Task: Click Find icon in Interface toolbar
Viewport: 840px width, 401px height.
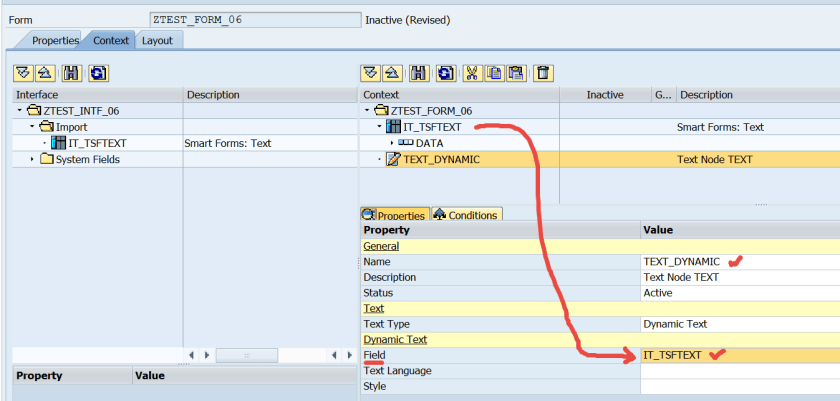Action: 71,72
